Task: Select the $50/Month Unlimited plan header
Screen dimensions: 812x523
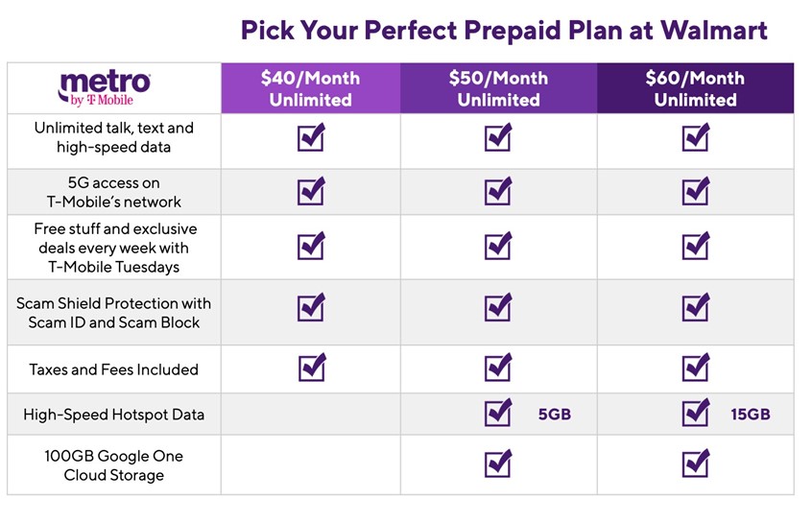Action: (x=498, y=88)
